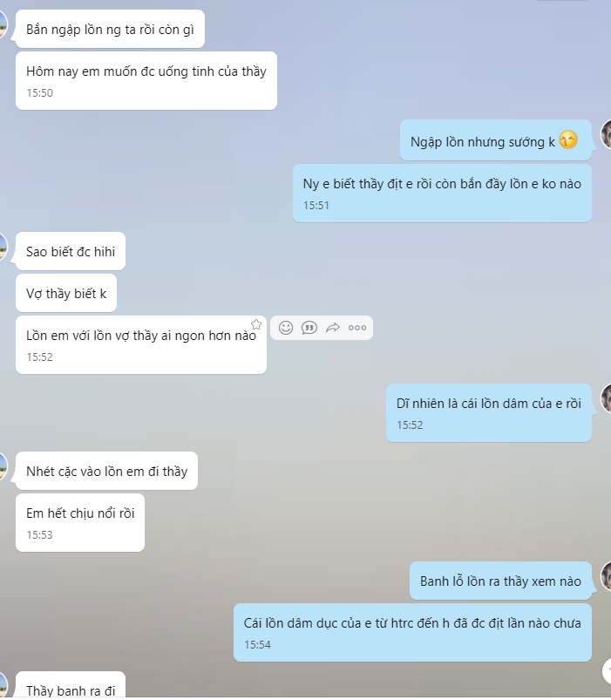Click sender avatar beside the 15:54 message group

[606, 576]
